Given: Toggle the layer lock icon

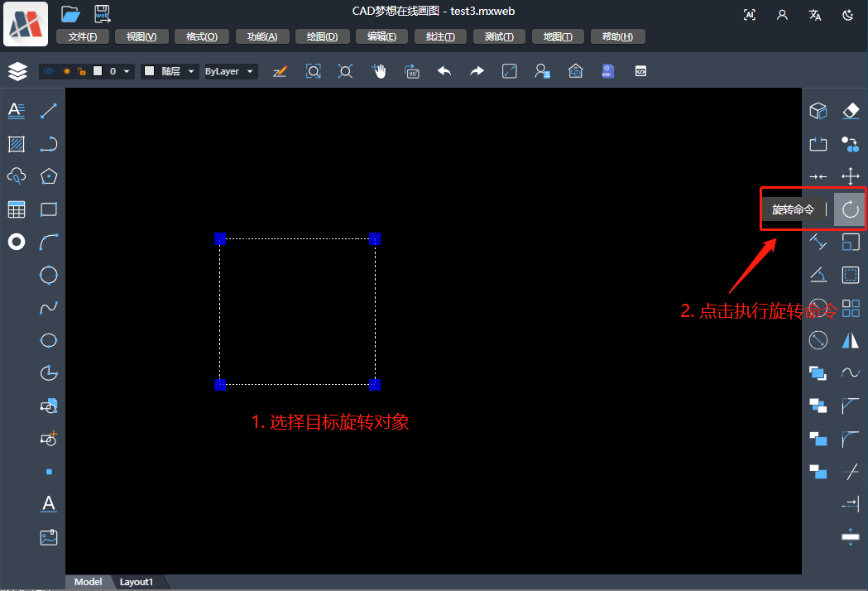Looking at the screenshot, I should 82,72.
